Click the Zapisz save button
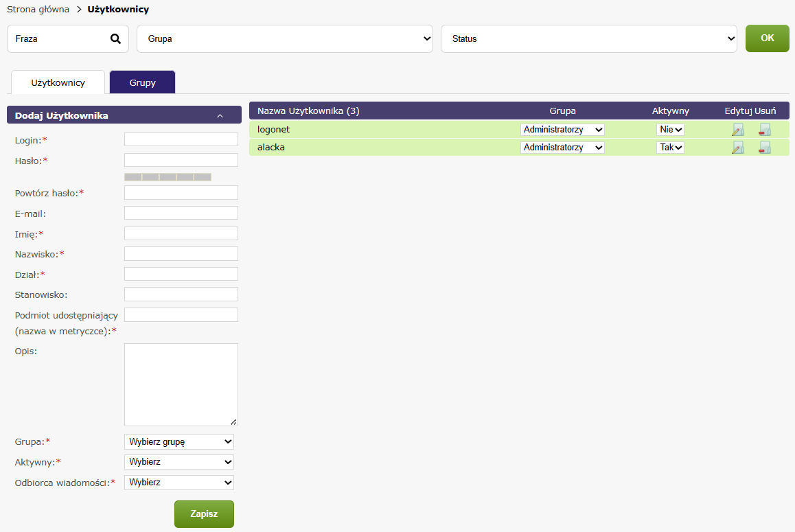The height and width of the screenshot is (532, 795). [x=204, y=514]
